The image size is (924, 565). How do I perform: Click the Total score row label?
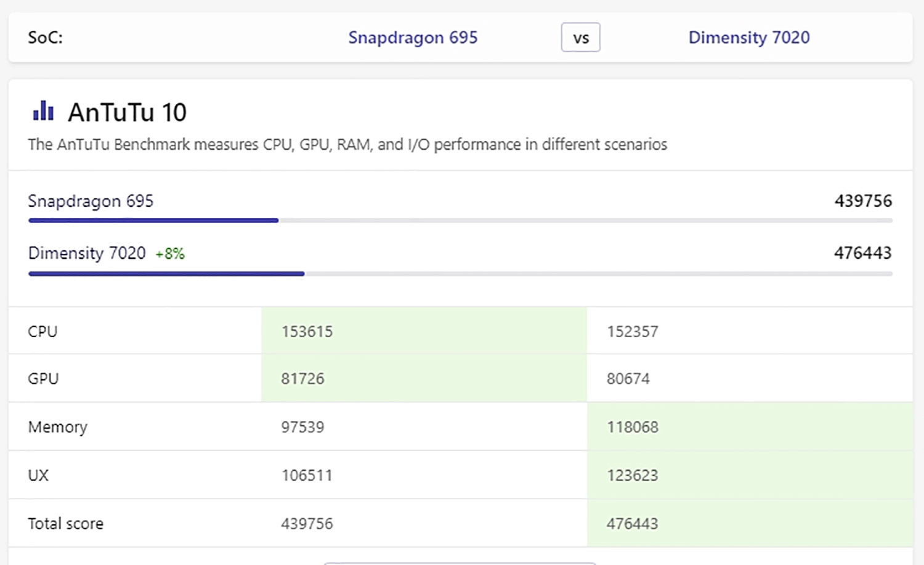(x=66, y=524)
